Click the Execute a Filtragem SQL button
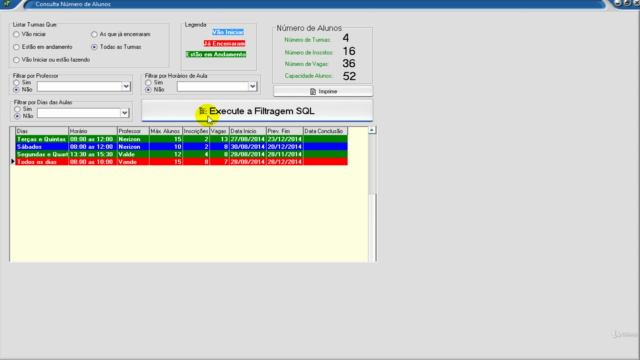The width and height of the screenshot is (640, 360). click(257, 111)
